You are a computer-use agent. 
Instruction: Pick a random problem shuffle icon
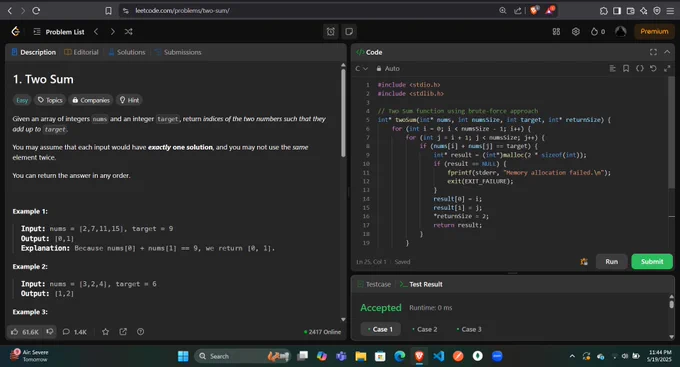pos(128,32)
